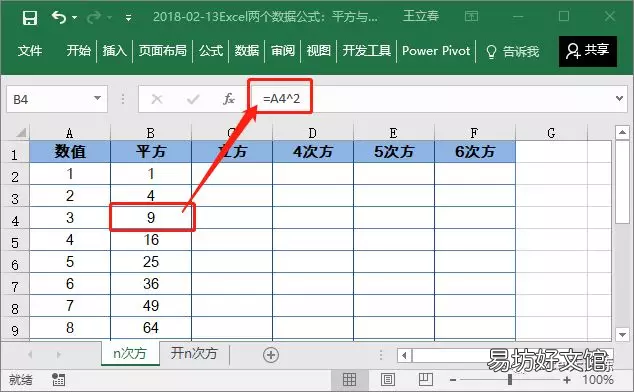Click the macro recording status icon
The width and height of the screenshot is (634, 392).
coord(58,379)
